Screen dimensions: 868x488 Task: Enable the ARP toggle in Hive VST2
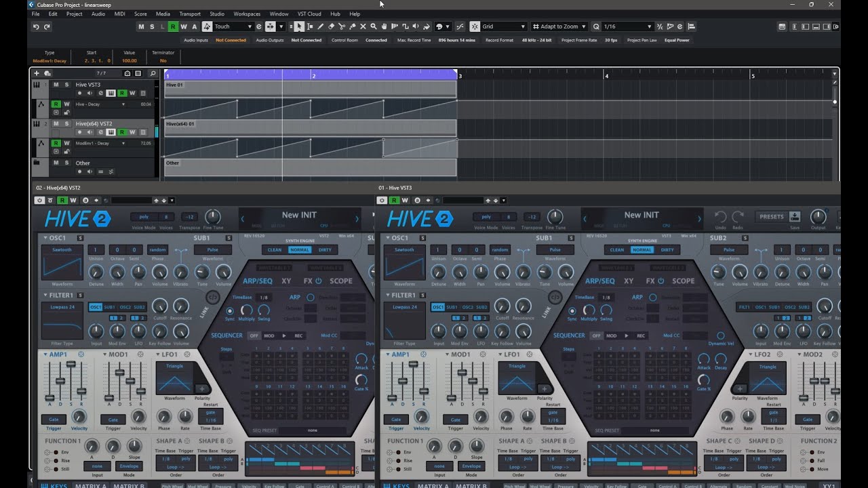(311, 297)
